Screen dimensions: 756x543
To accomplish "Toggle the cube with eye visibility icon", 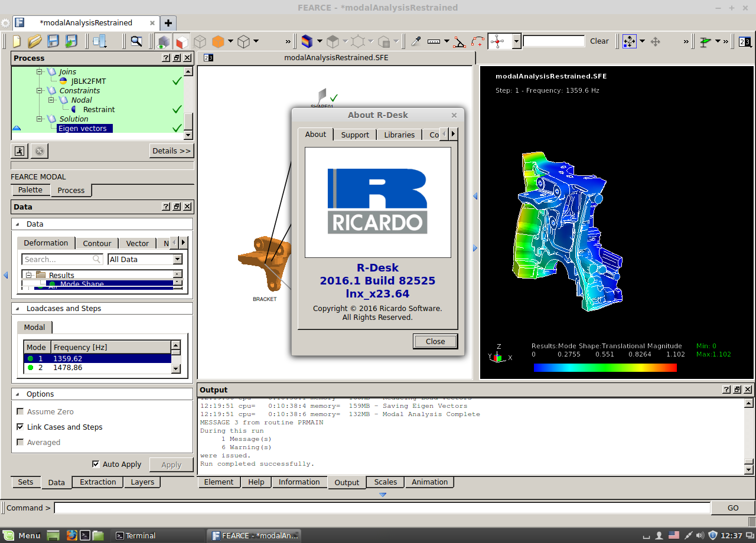I will 163,42.
